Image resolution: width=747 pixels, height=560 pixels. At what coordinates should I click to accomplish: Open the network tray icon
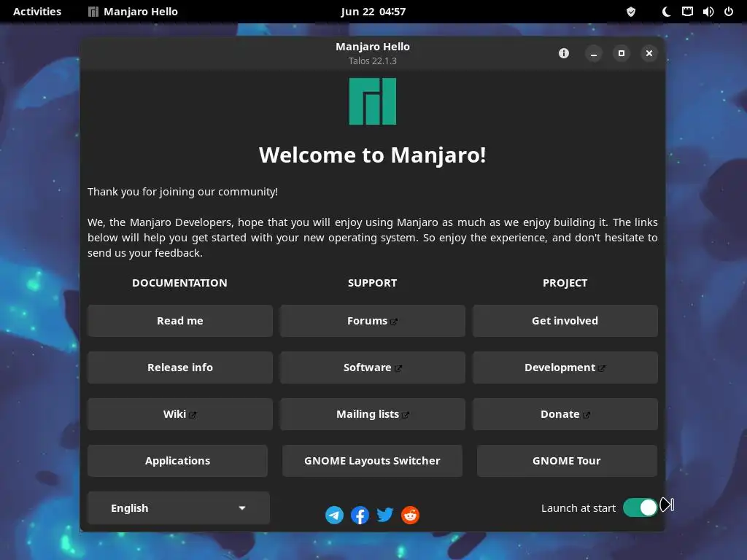tap(687, 12)
